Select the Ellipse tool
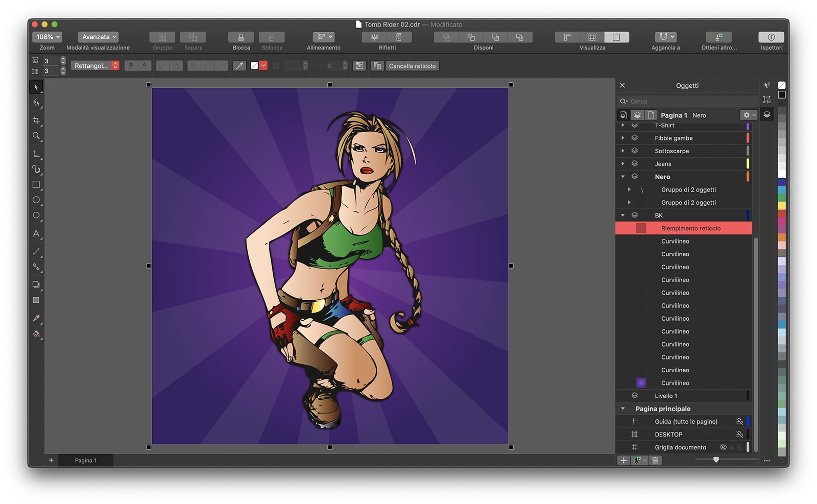Viewport: 817px width, 504px height. click(36, 200)
